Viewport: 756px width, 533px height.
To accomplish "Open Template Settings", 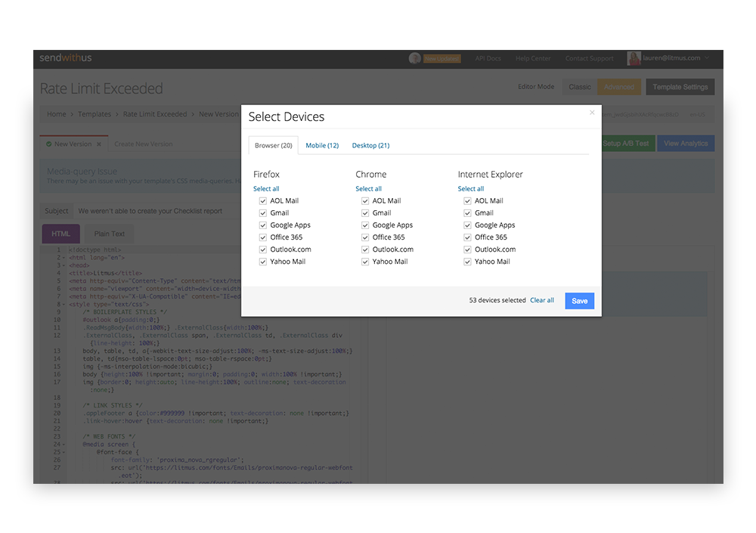I will coord(680,87).
